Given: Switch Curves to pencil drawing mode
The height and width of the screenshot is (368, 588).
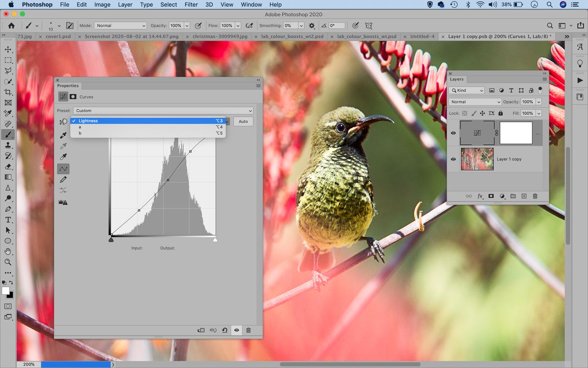Looking at the screenshot, I should tap(63, 180).
